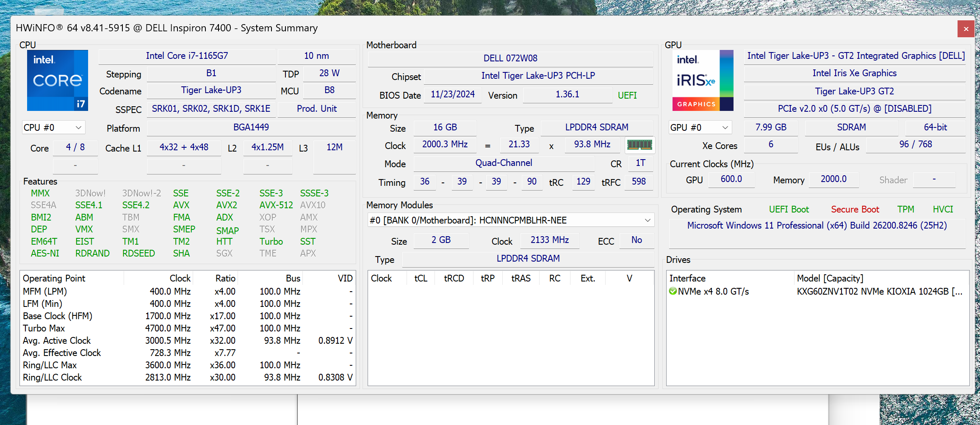
Task: Click the GPU memory value 7.99 GB
Action: 771,127
